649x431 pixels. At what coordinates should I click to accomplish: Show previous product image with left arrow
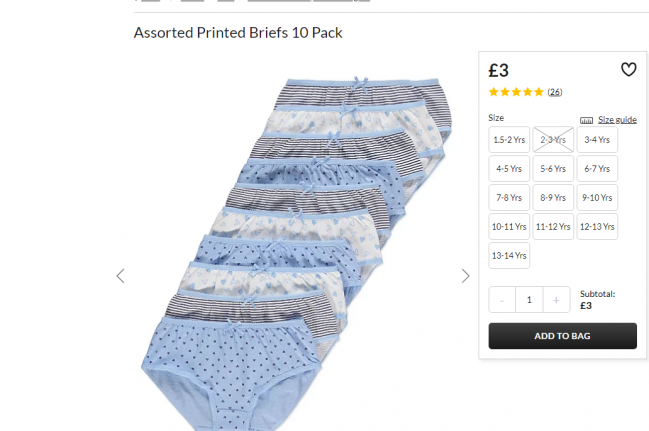point(121,275)
